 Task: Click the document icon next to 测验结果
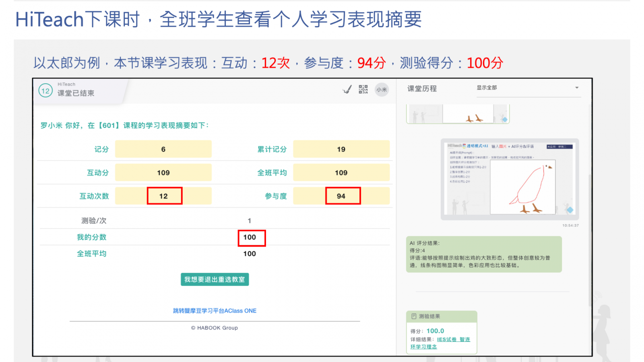[415, 316]
